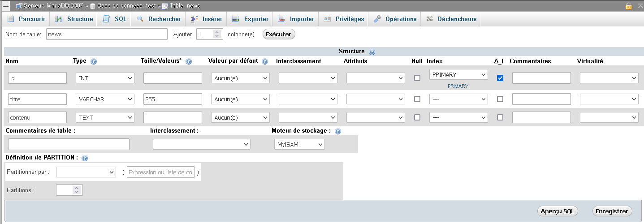
Task: Uncheck the A_I checkbox for id column
Action: click(x=500, y=78)
